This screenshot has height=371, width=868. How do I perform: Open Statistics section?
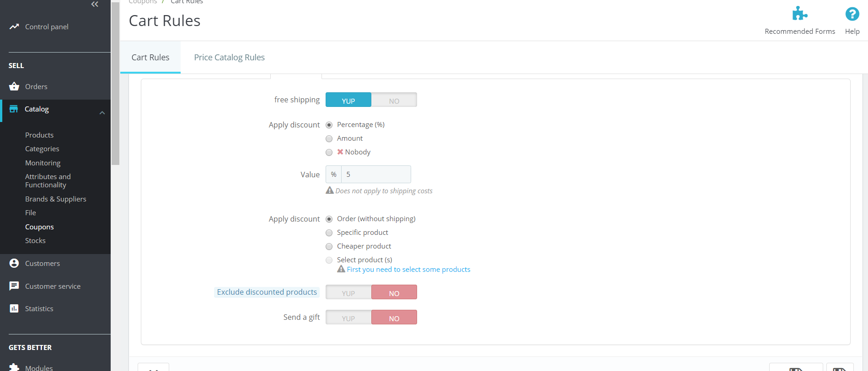(39, 308)
